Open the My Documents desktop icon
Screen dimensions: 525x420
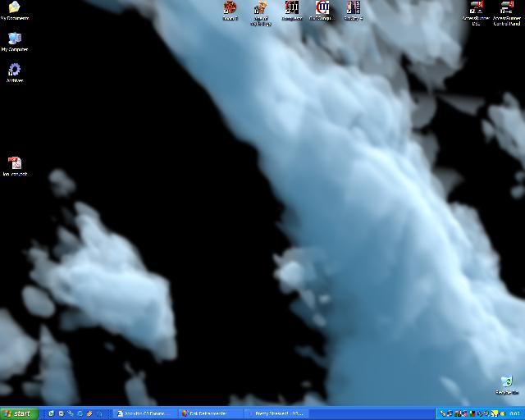[14, 9]
